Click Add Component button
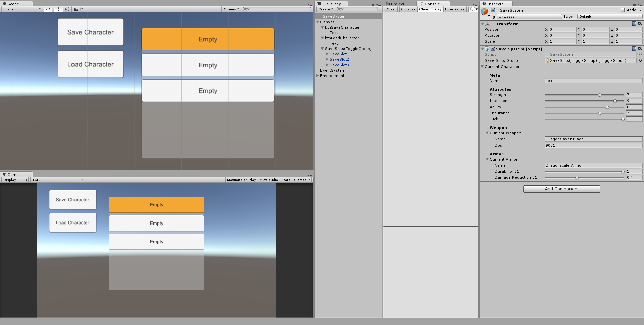 562,189
